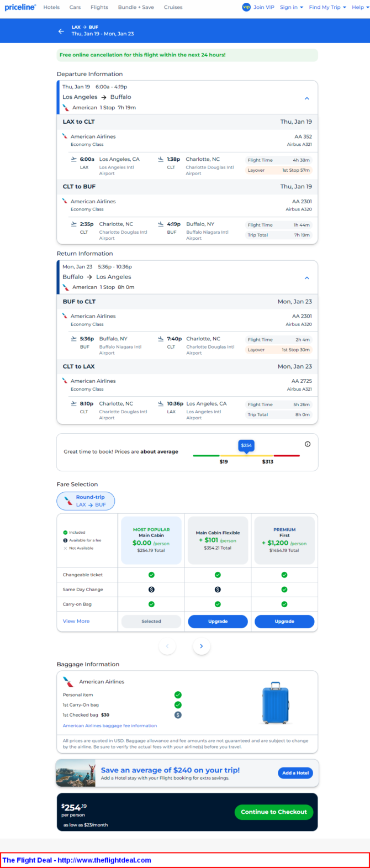Go back using the header arrow
370x868 pixels.
(x=61, y=31)
